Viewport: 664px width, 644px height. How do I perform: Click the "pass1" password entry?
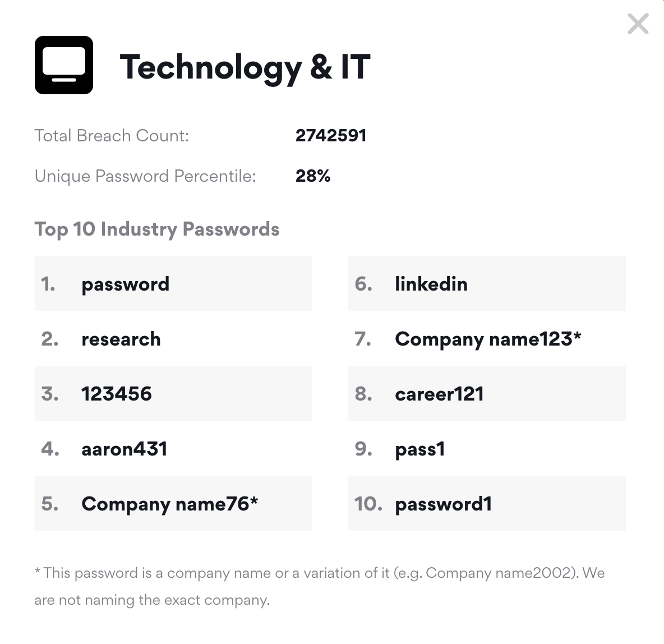[x=420, y=449]
